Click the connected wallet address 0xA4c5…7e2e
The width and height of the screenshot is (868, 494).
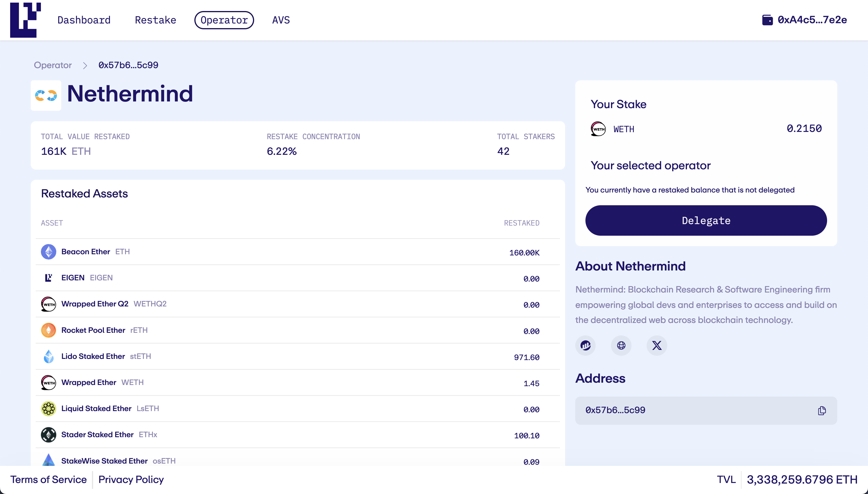tap(812, 20)
